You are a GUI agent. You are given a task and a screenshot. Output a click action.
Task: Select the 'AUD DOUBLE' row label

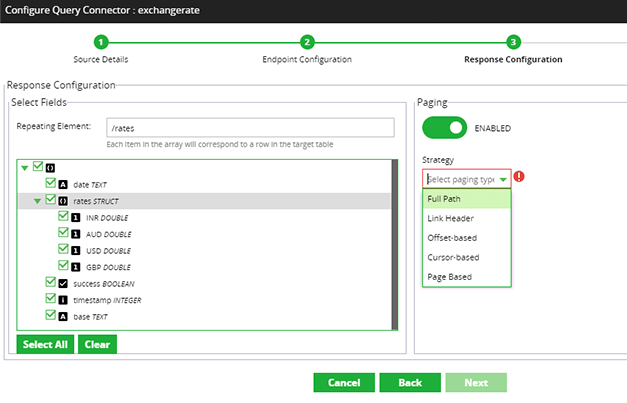pos(109,234)
